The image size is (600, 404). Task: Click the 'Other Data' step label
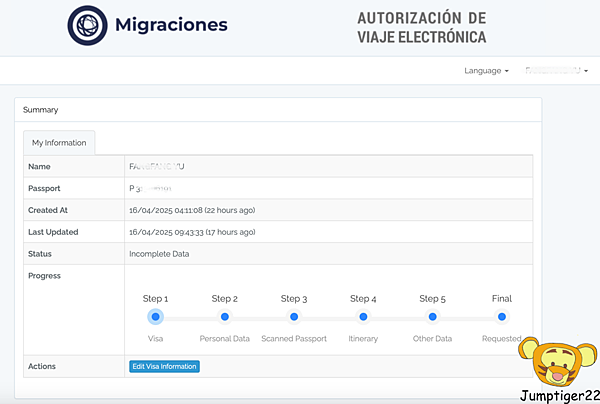click(432, 339)
